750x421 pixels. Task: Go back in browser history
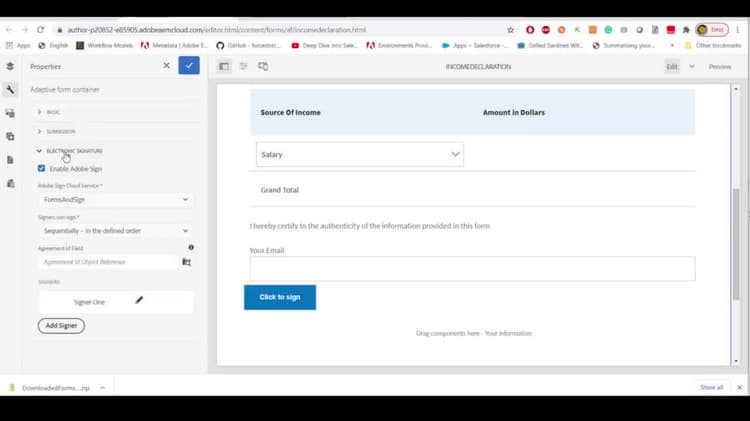tap(9, 30)
